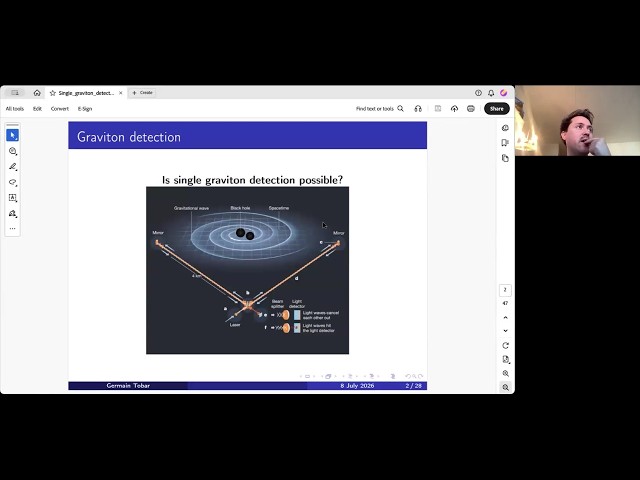This screenshot has height=480, width=640.
Task: Click the '2 / 28' slide counter
Action: pyautogui.click(x=413, y=386)
